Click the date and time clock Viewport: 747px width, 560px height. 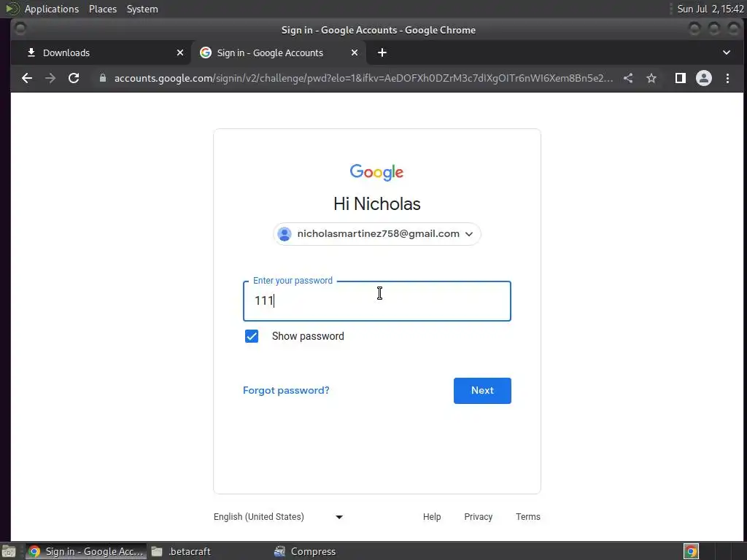coord(710,9)
